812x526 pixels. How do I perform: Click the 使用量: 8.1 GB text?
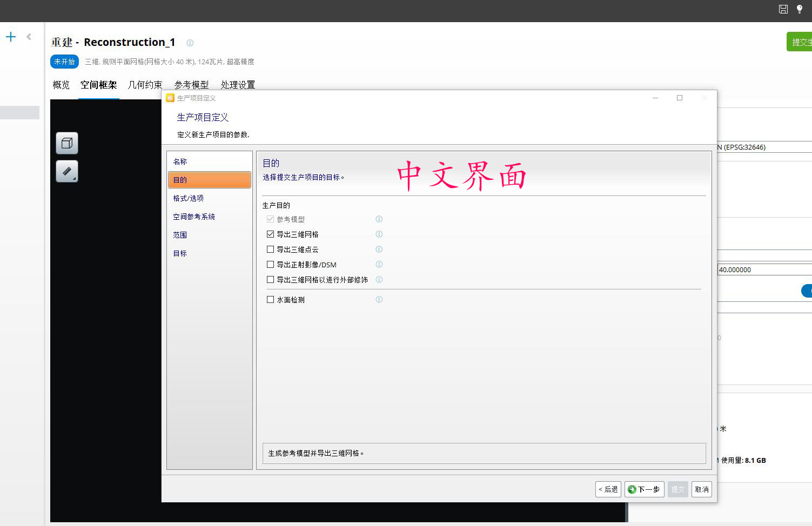pyautogui.click(x=743, y=461)
